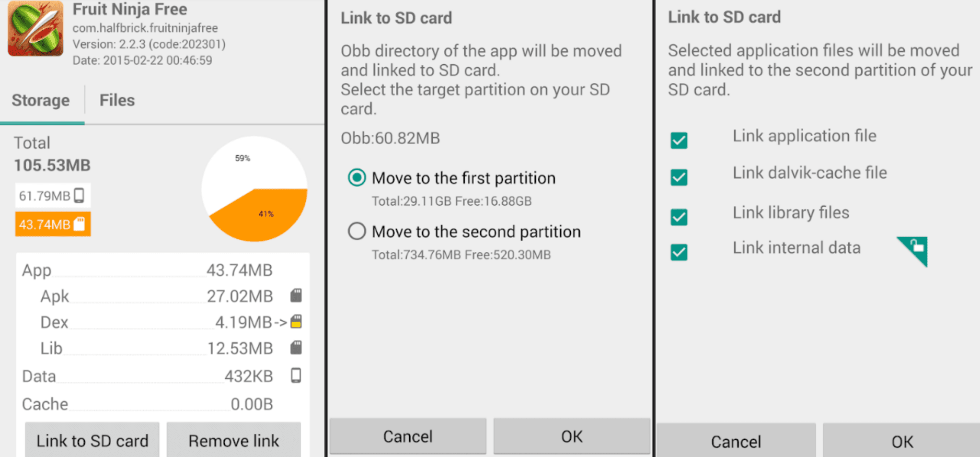The width and height of the screenshot is (980, 457).
Task: Click Total:734.76MB Free:520.30MB text
Action: point(461,254)
